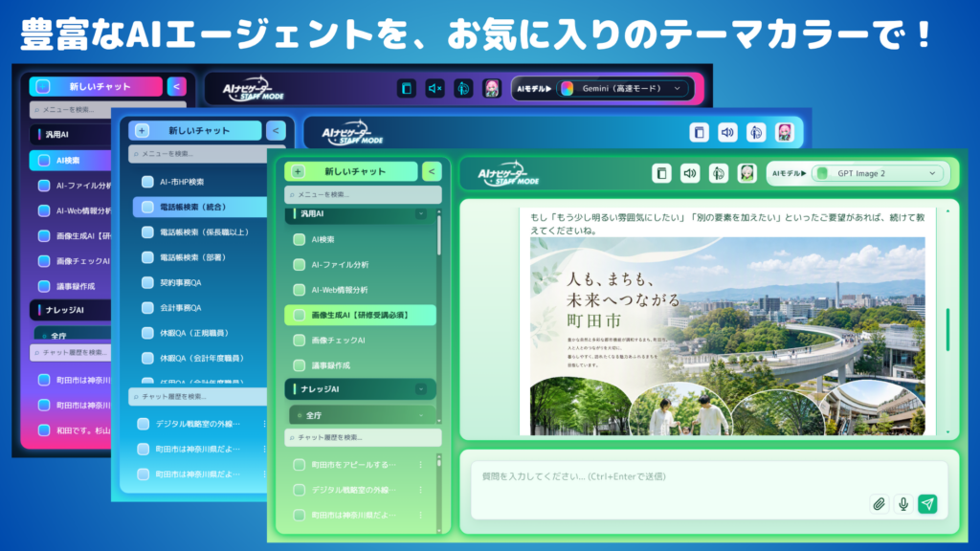Viewport: 980px width, 551px height.
Task: Click the generated 町田市 poster image
Action: coord(727,336)
